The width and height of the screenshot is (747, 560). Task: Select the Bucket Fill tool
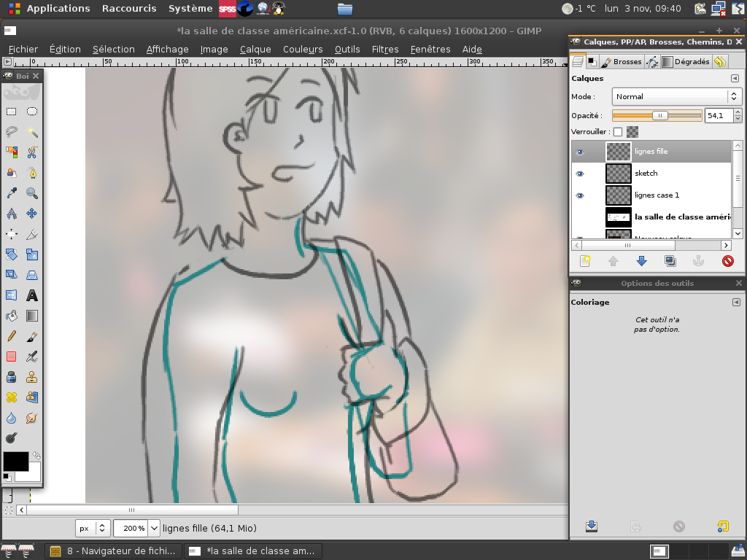coord(12,316)
